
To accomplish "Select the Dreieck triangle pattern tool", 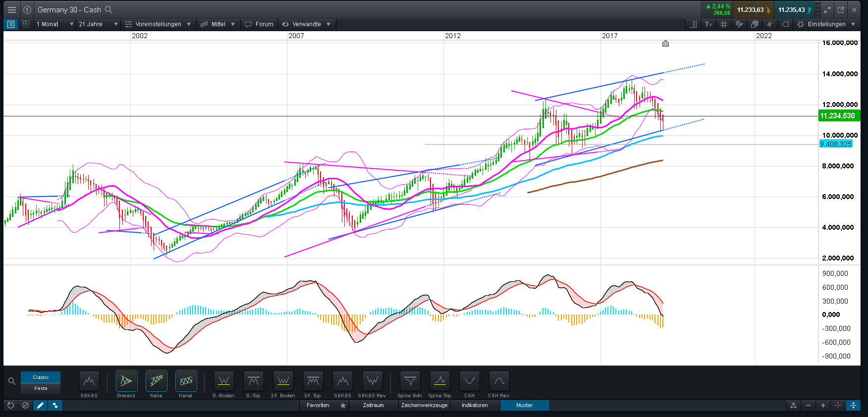I will (x=126, y=381).
